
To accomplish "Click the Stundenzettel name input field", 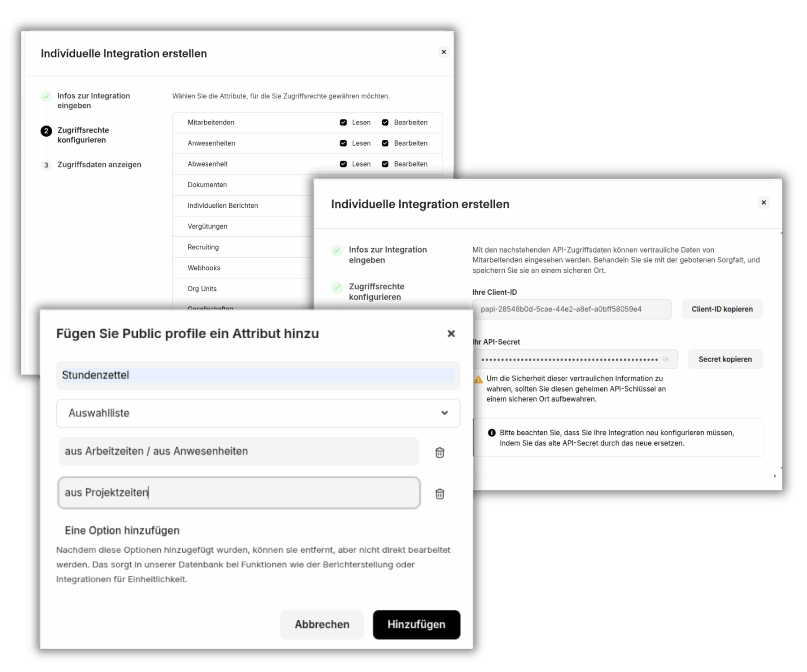I will pos(258,375).
